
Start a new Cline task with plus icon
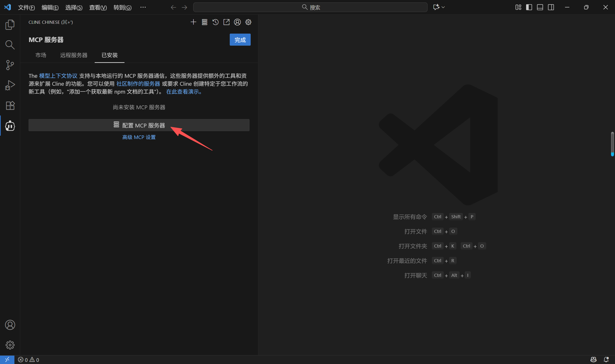tap(193, 22)
